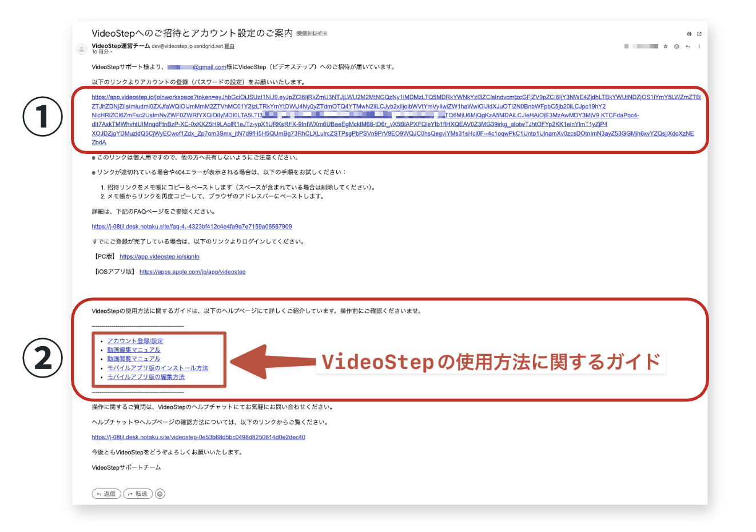Open the アカウント登録/設定 guide link
The image size is (756, 532).
click(x=135, y=341)
